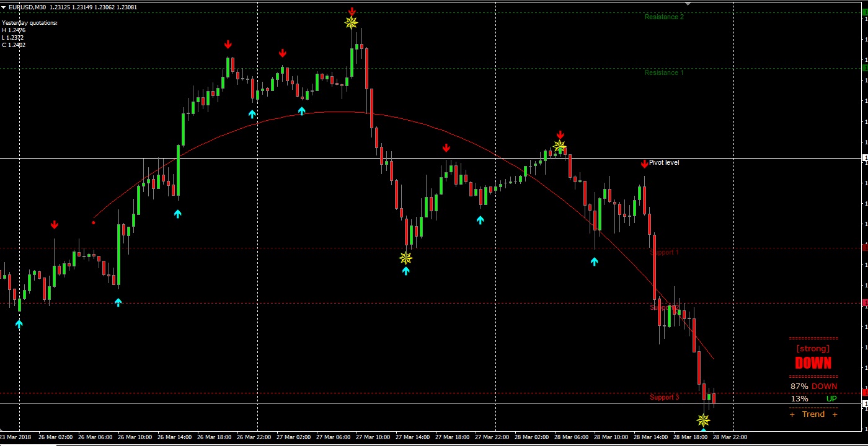Click the cyan up arrow near 28 Mar 08:00

pyautogui.click(x=595, y=261)
